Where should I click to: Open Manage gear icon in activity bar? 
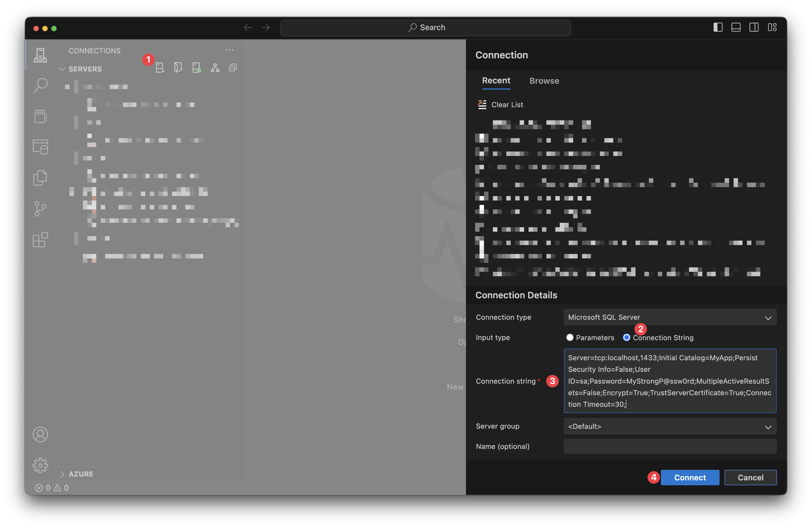[x=41, y=465]
